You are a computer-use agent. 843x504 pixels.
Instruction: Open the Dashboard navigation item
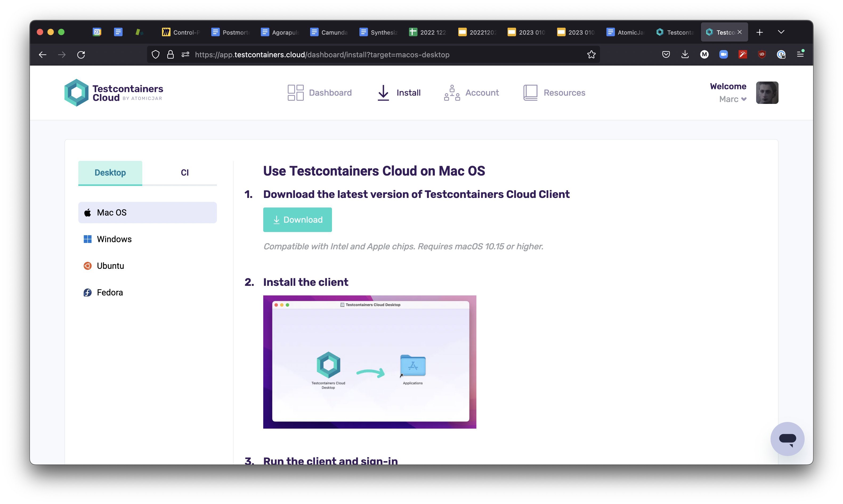click(319, 93)
